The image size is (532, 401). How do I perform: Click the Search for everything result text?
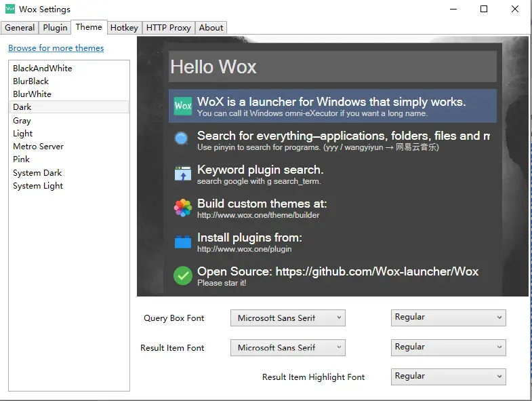pyautogui.click(x=344, y=136)
